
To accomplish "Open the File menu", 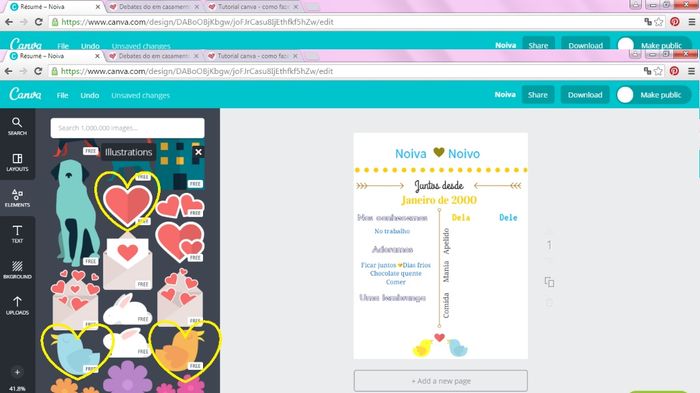I will point(62,95).
